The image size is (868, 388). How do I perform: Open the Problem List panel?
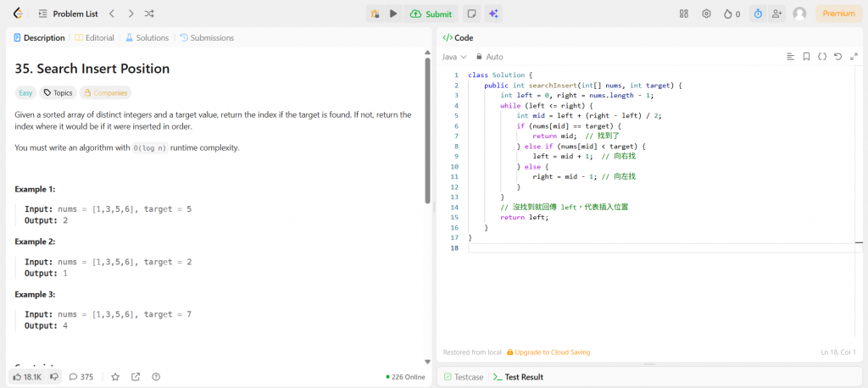click(67, 14)
